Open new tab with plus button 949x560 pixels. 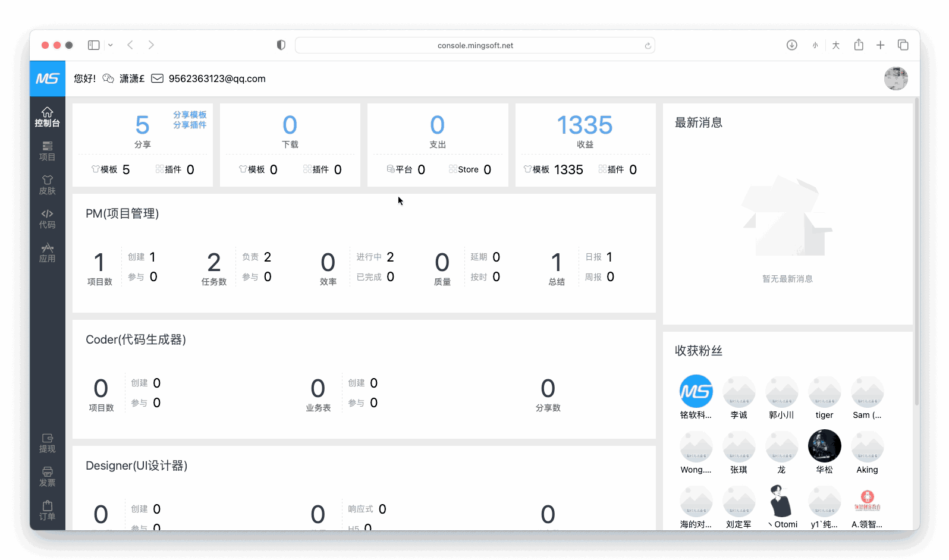tap(880, 45)
